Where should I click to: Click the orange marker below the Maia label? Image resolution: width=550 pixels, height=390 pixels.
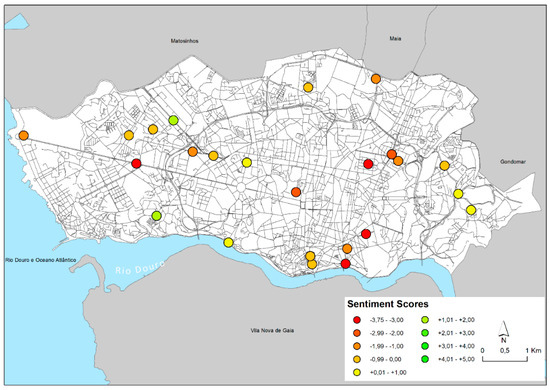pyautogui.click(x=376, y=79)
